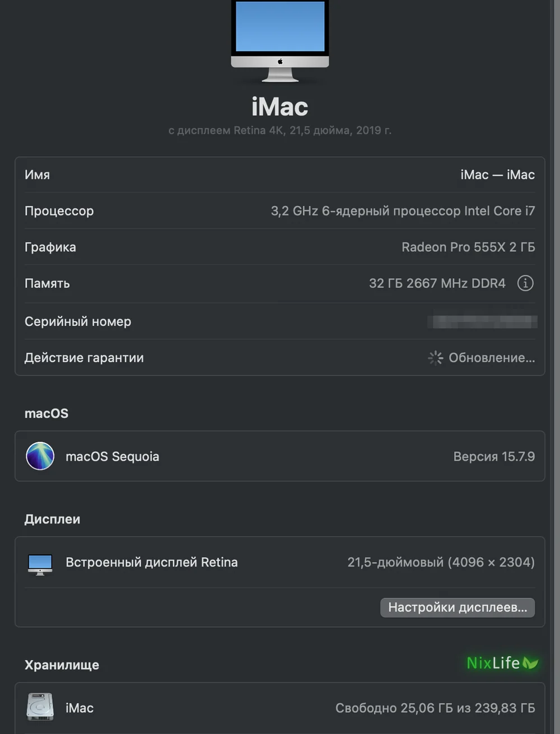The image size is (560, 734).
Task: Click the memory info (i) icon
Action: click(525, 283)
